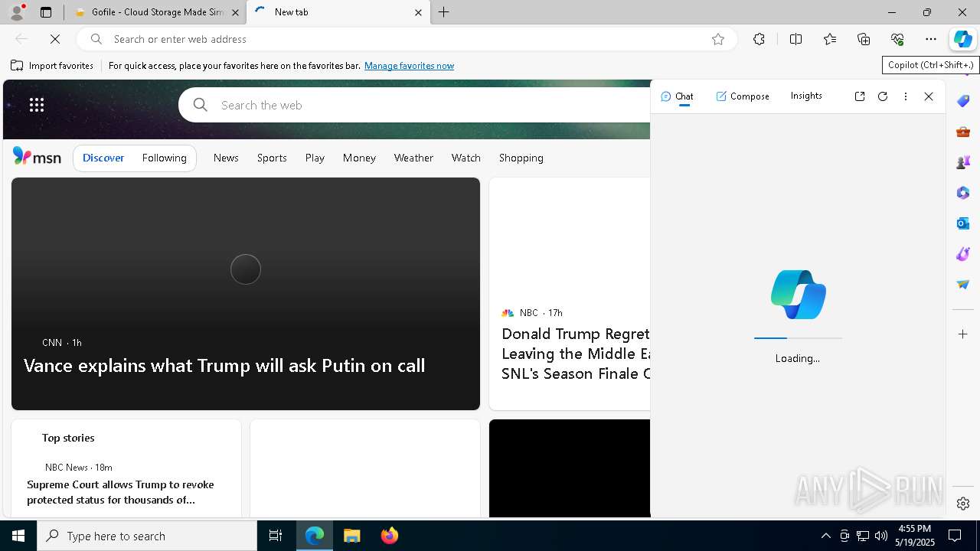Screen dimensions: 980x551
Task: Open volume control in tray
Action: (x=881, y=536)
